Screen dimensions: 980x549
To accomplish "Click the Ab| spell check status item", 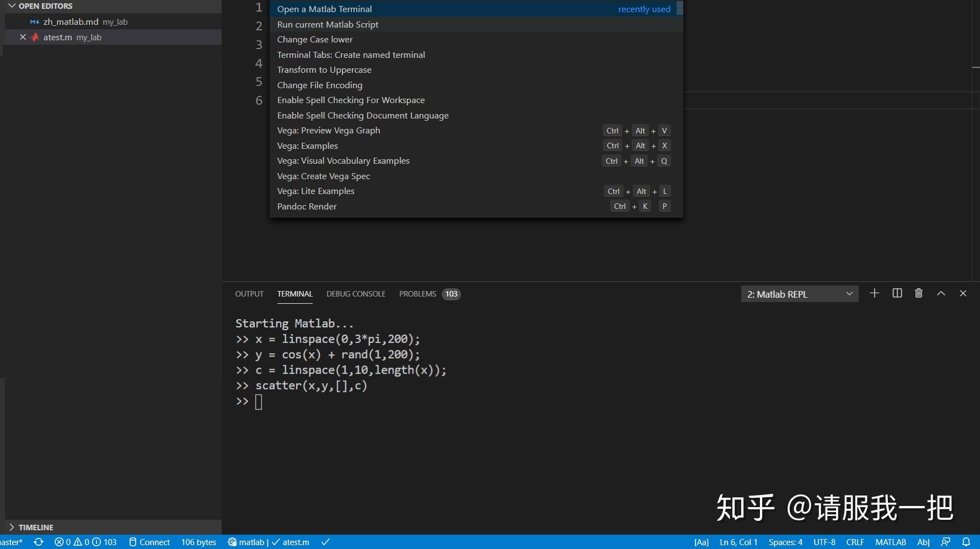I will [923, 542].
